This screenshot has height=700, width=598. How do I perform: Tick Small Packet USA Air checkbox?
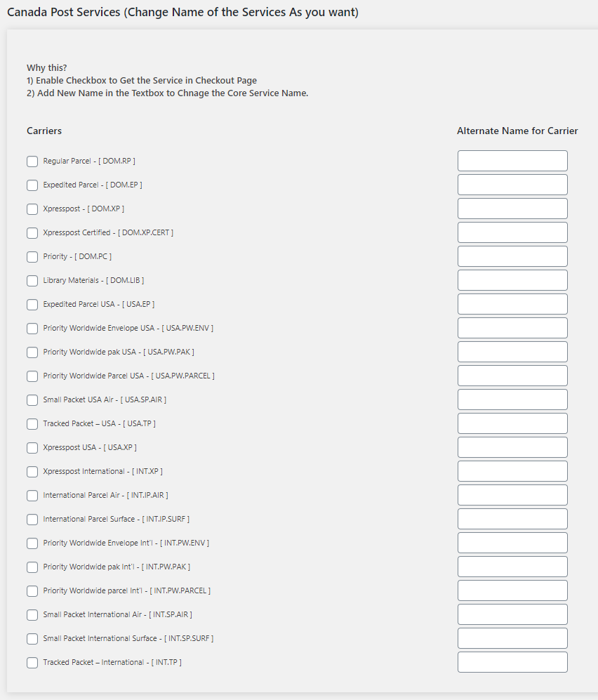tap(32, 400)
